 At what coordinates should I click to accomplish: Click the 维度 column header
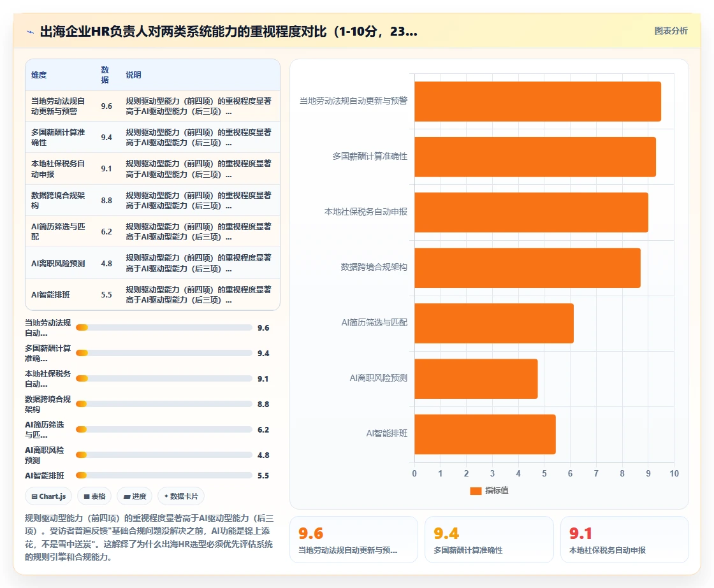[39, 75]
